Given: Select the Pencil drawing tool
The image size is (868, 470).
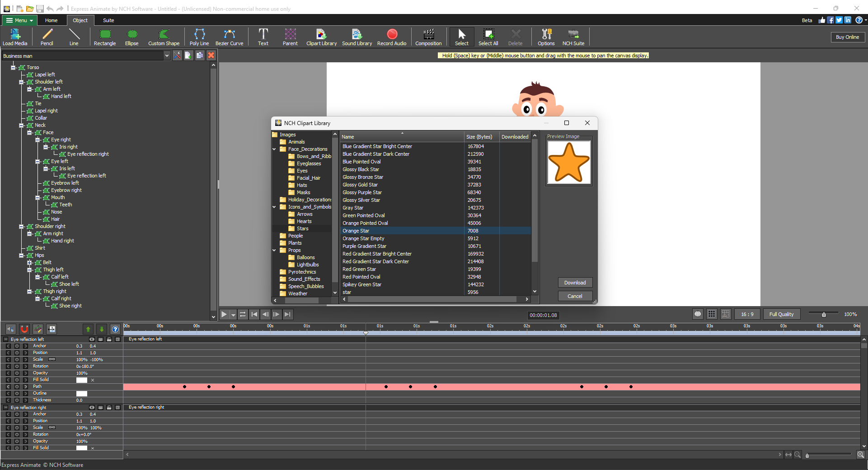Looking at the screenshot, I should pyautogui.click(x=47, y=37).
